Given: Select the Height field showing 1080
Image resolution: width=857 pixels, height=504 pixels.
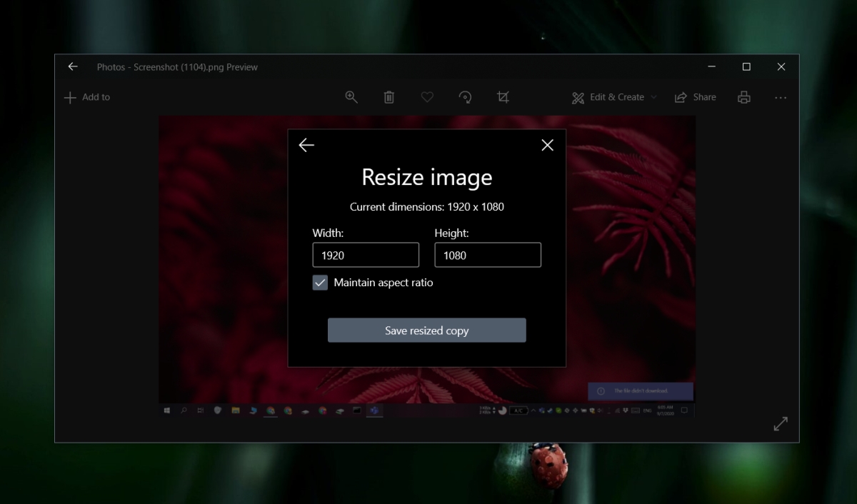Looking at the screenshot, I should tap(488, 255).
